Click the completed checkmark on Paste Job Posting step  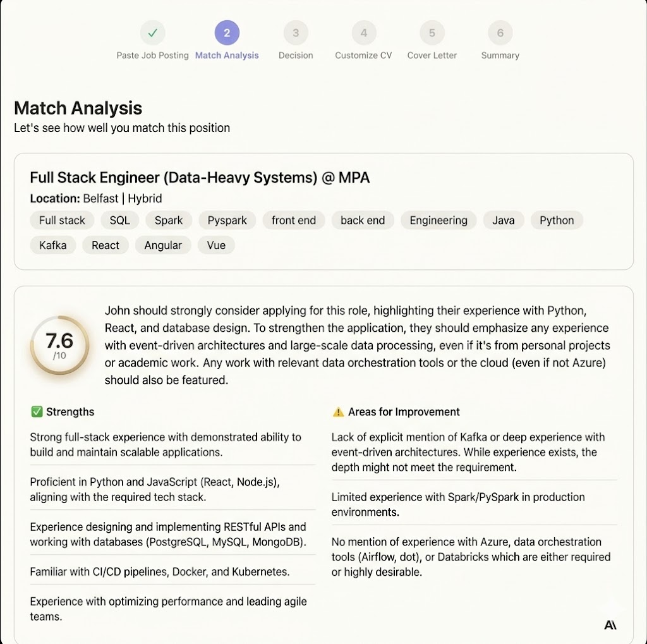(154, 32)
